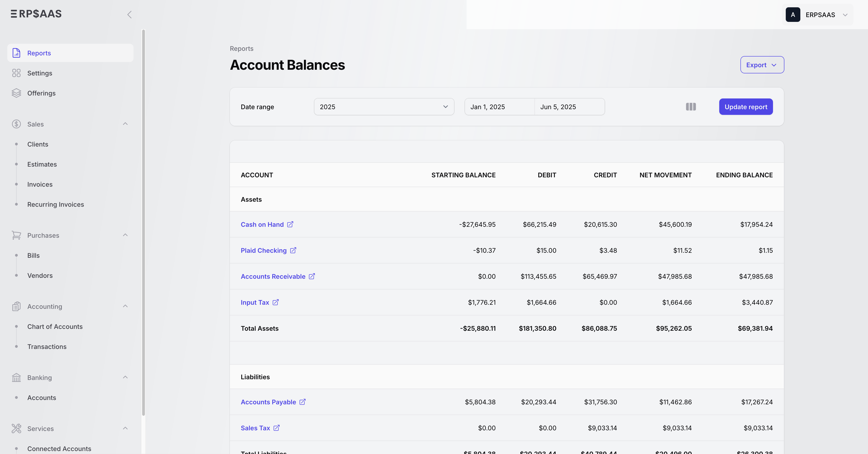Click the STARTING BALANCE column header
The width and height of the screenshot is (868, 454).
(x=463, y=175)
